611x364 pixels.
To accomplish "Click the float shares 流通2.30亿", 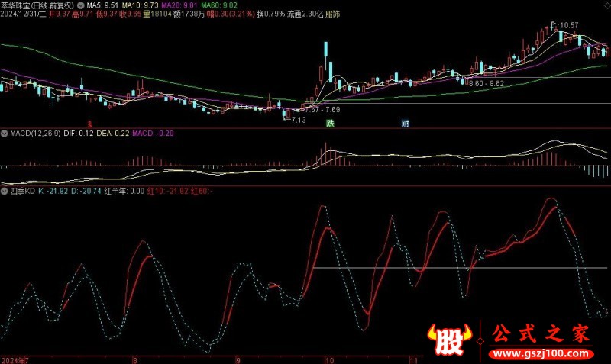I will (305, 14).
